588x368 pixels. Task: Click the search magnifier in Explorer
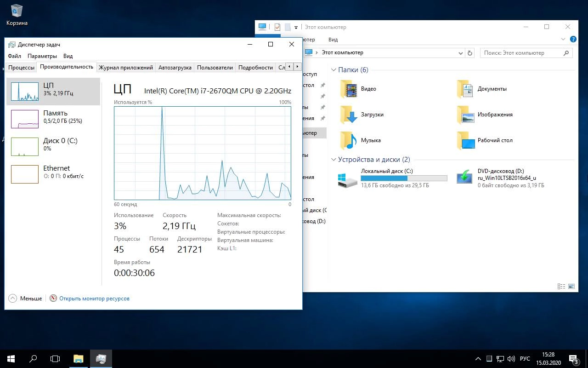pyautogui.click(x=566, y=53)
